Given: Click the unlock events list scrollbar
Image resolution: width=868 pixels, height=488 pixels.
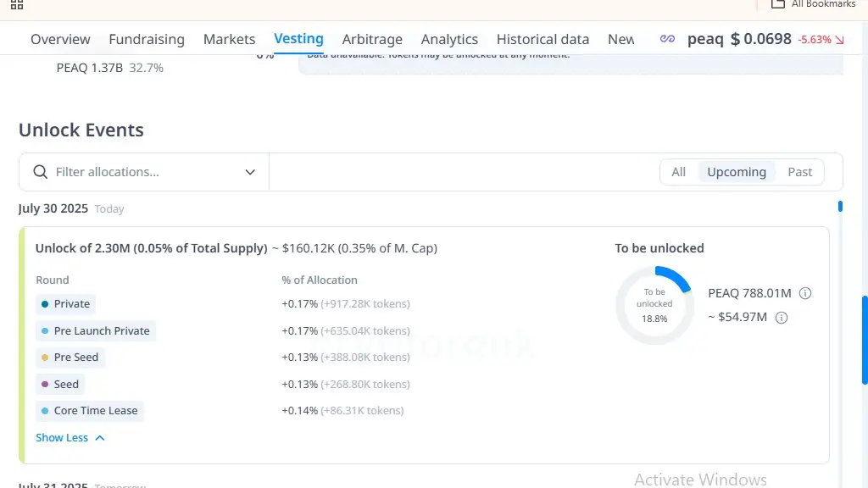Looking at the screenshot, I should click(x=840, y=207).
